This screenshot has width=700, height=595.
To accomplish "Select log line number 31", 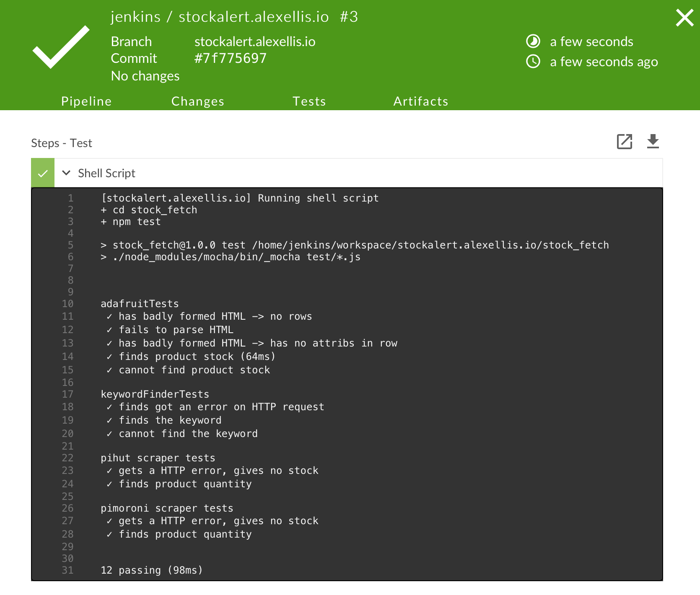I will (67, 570).
